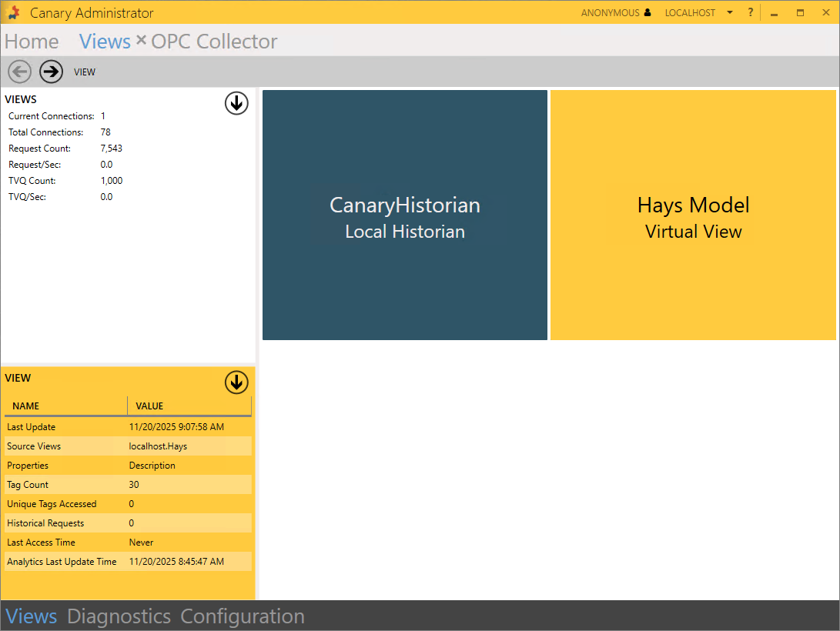Click the back arrow navigation icon
The width and height of the screenshot is (840, 631).
(x=19, y=72)
